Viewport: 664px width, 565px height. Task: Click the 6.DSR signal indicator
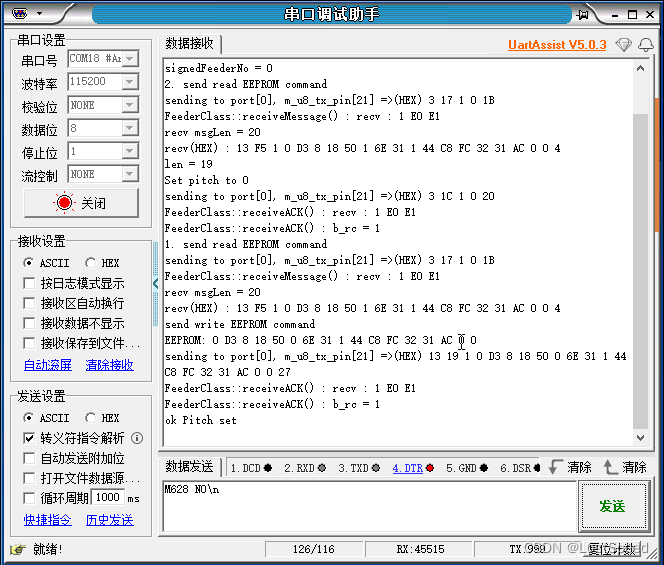coord(520,468)
